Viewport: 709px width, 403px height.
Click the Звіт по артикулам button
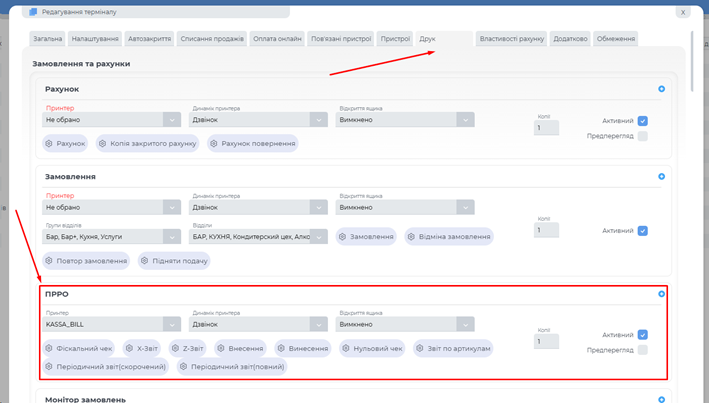pos(454,349)
